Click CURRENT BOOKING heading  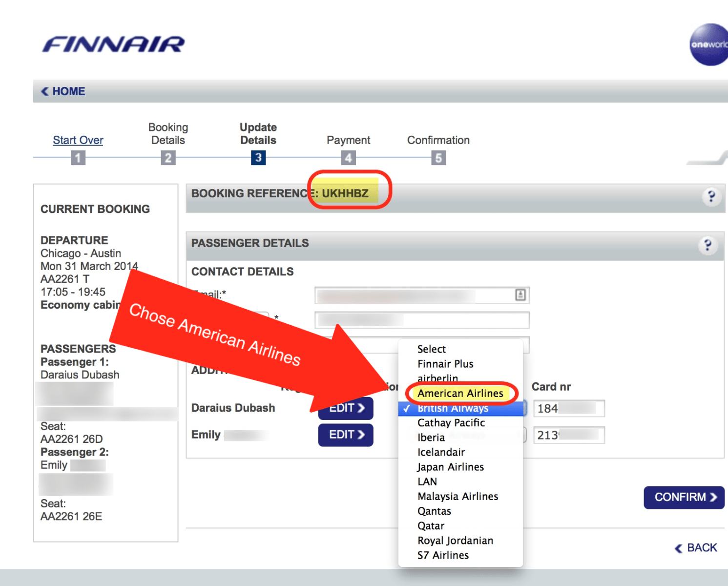tap(95, 209)
